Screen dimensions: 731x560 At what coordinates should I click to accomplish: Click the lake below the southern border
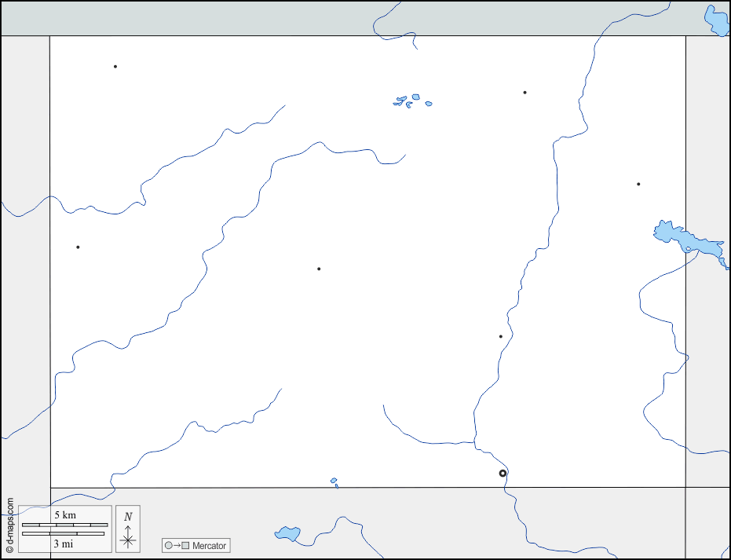[x=287, y=534]
